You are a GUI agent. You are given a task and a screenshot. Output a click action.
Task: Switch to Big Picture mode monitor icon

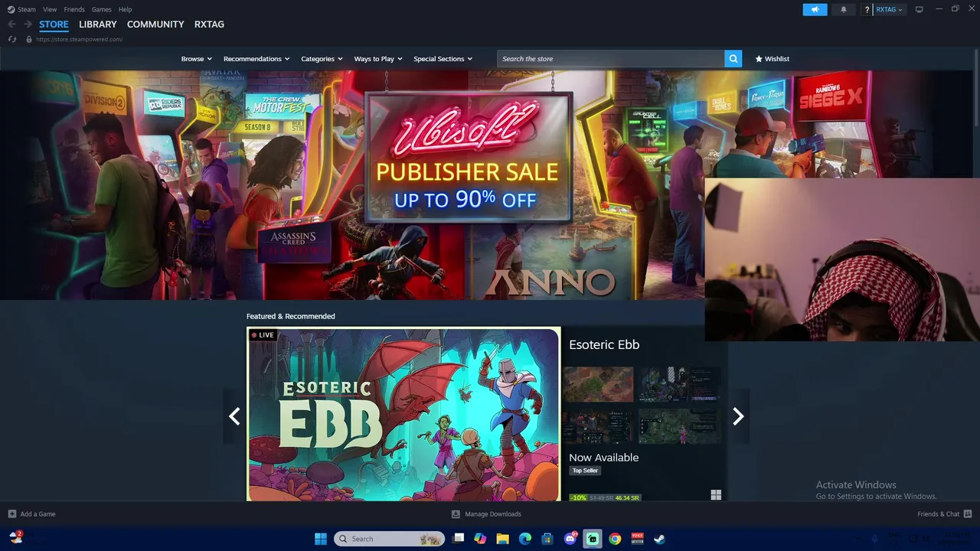(920, 9)
